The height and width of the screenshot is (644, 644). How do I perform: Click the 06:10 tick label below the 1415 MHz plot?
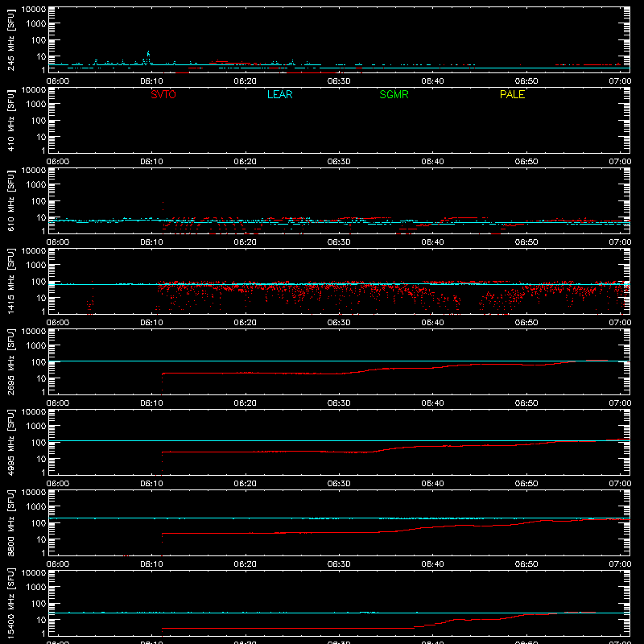coord(151,323)
